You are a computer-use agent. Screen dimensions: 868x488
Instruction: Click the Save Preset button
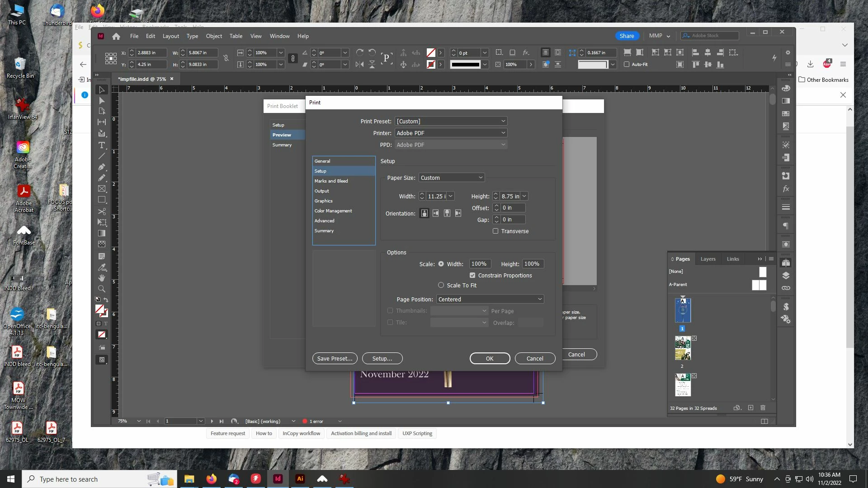click(x=335, y=359)
